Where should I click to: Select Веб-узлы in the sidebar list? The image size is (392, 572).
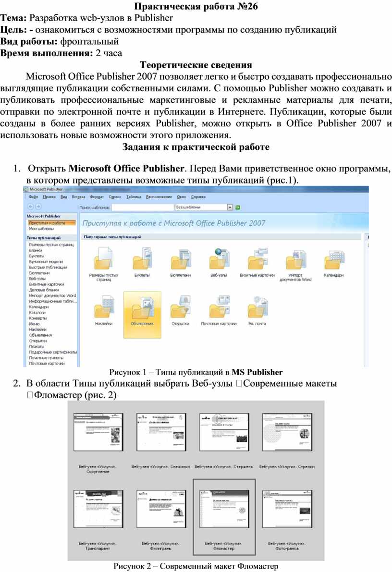pos(37,279)
